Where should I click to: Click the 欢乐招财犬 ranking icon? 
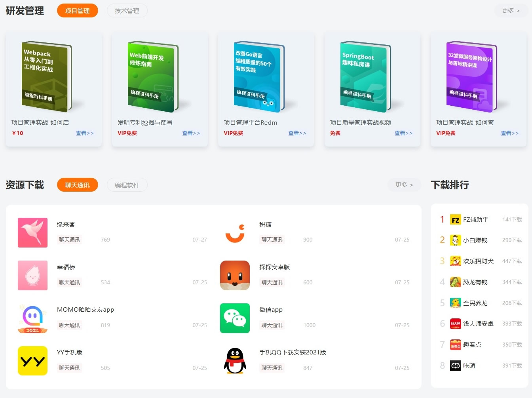(x=455, y=261)
